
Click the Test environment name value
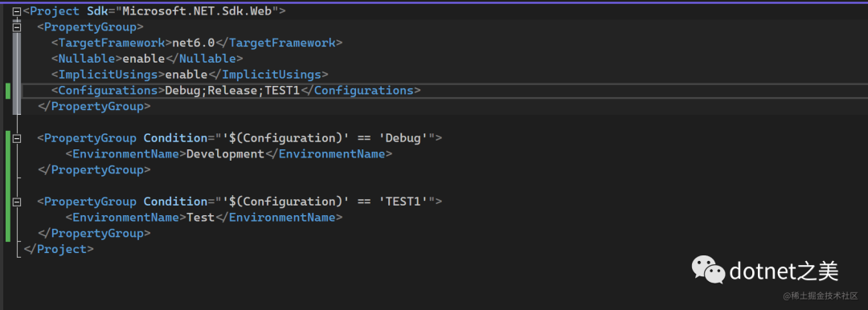click(x=200, y=218)
